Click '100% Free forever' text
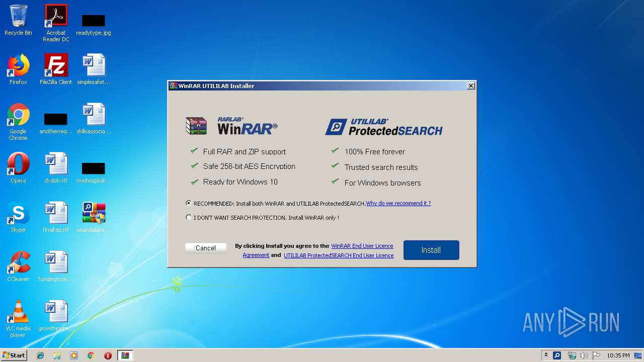Image resolution: width=644 pixels, height=362 pixels. coord(375,151)
